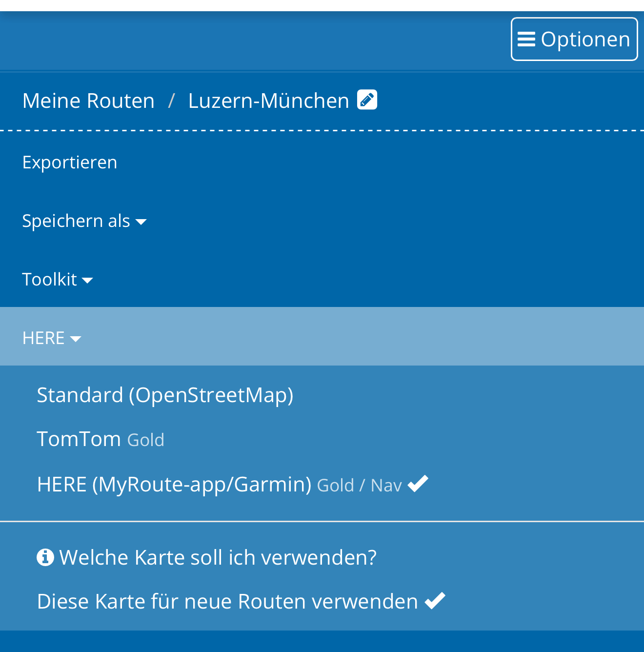Image resolution: width=644 pixels, height=652 pixels.
Task: Click the hamburger icon in Optionen button
Action: [526, 39]
